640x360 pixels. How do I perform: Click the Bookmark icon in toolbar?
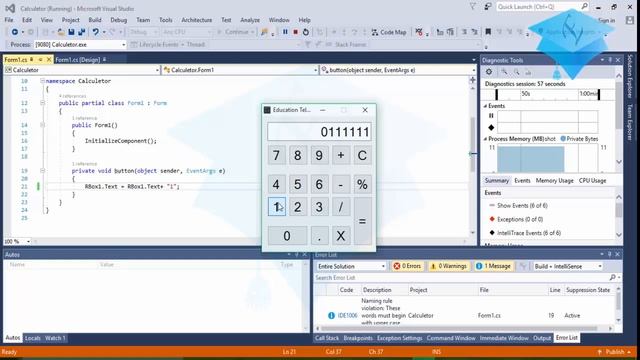coord(488,31)
